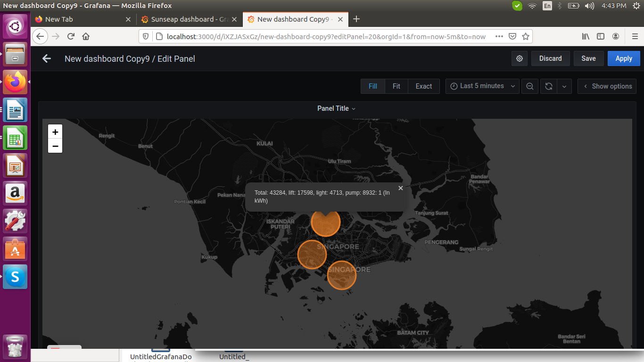This screenshot has height=362, width=644.
Task: Click the map's plus zoom control
Action: 55,132
